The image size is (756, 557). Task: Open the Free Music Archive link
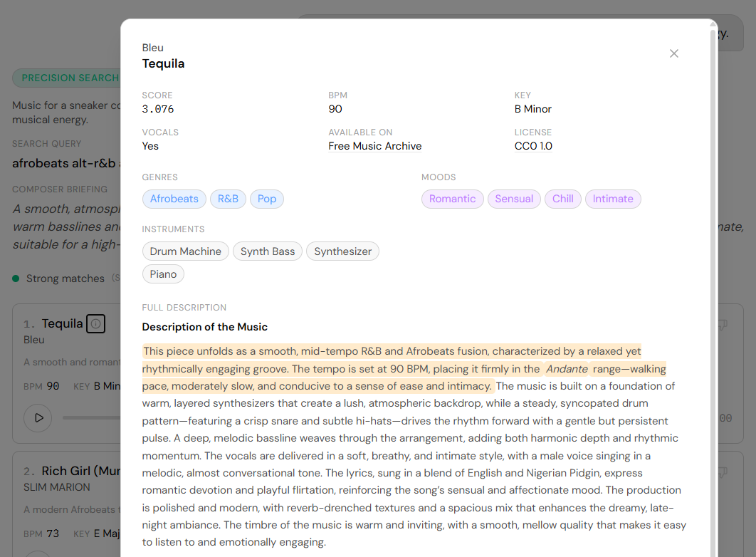[374, 146]
